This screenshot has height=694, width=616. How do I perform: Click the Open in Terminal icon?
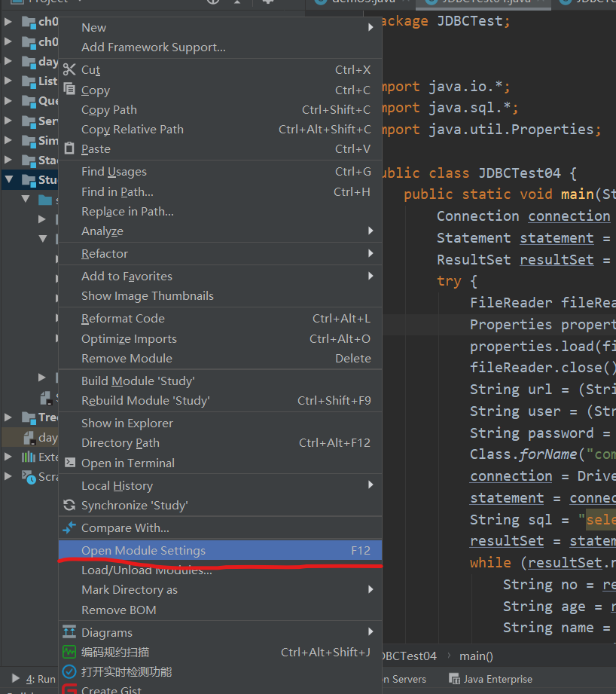(x=70, y=463)
